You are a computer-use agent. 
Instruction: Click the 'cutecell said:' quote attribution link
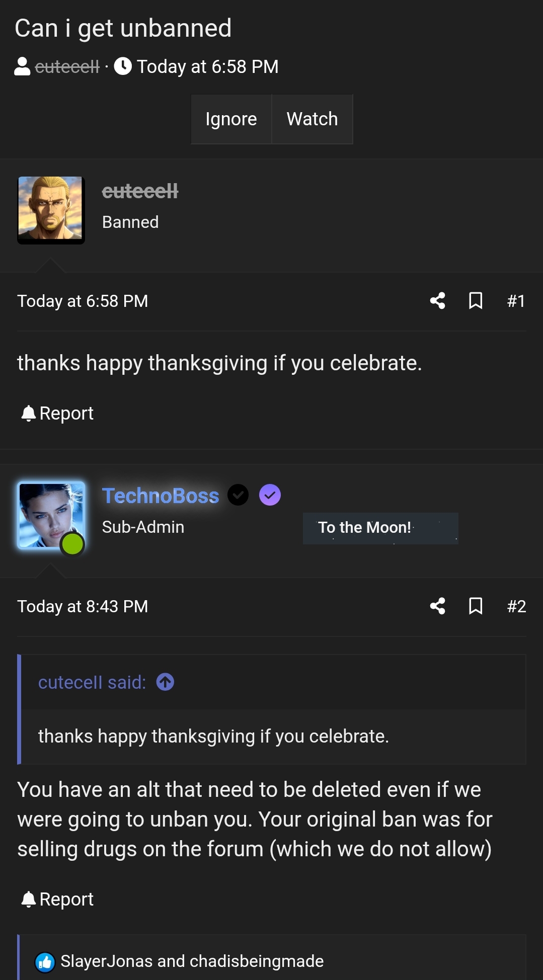[91, 682]
